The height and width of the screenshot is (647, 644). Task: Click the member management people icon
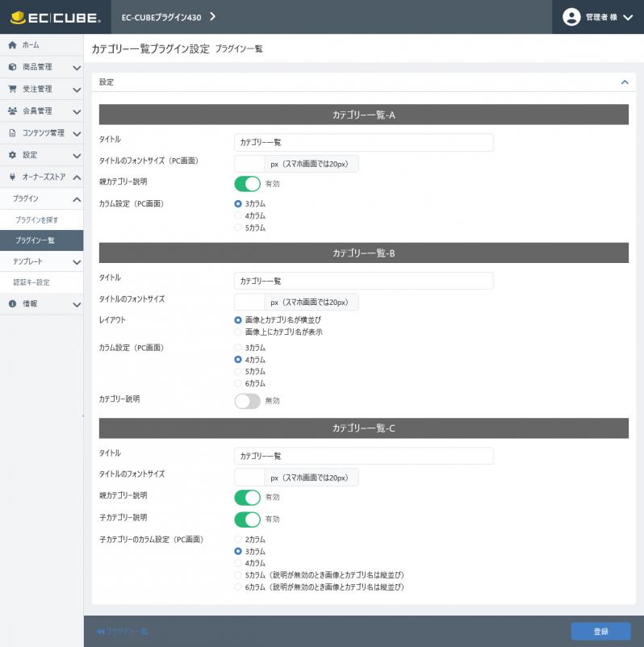(12, 111)
